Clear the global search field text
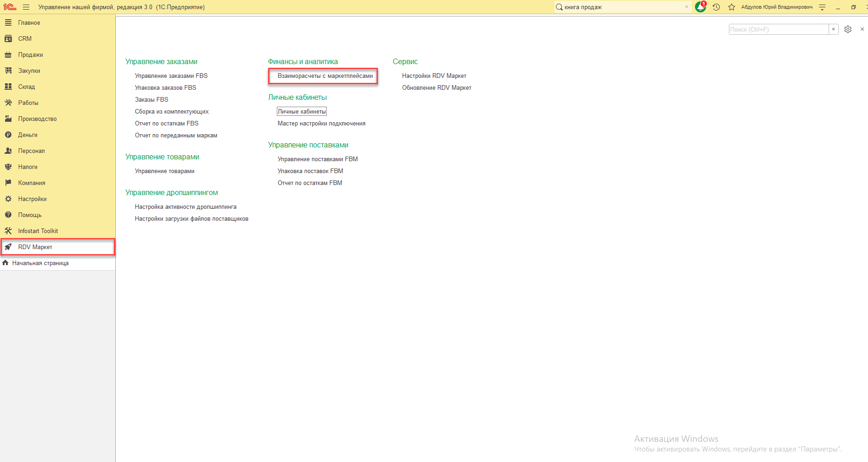The width and height of the screenshot is (868, 462). pos(686,7)
